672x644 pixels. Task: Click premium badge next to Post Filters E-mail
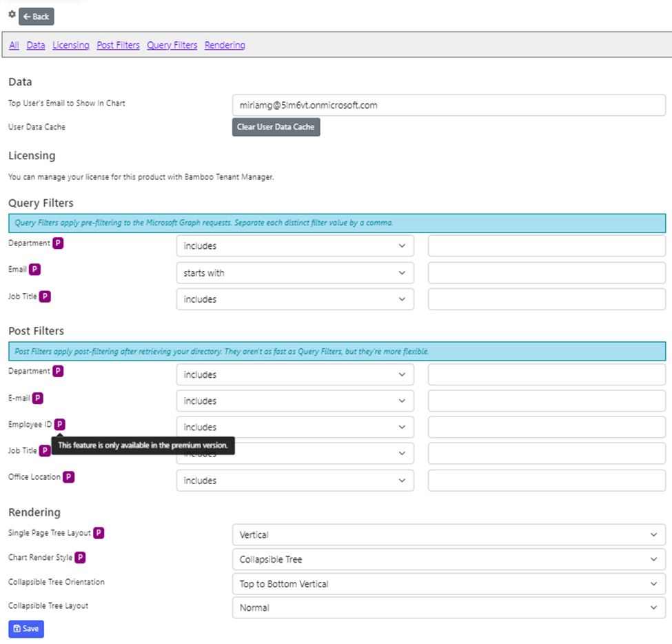point(38,398)
